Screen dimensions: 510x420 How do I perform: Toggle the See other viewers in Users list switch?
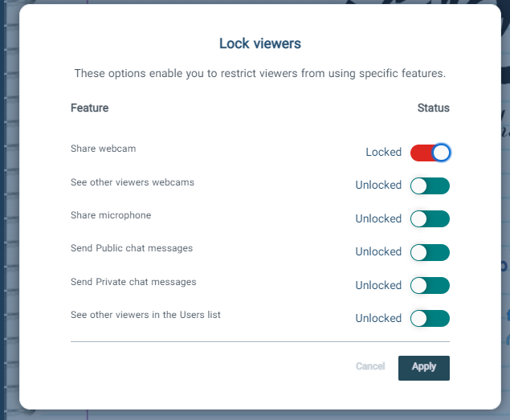pyautogui.click(x=430, y=319)
